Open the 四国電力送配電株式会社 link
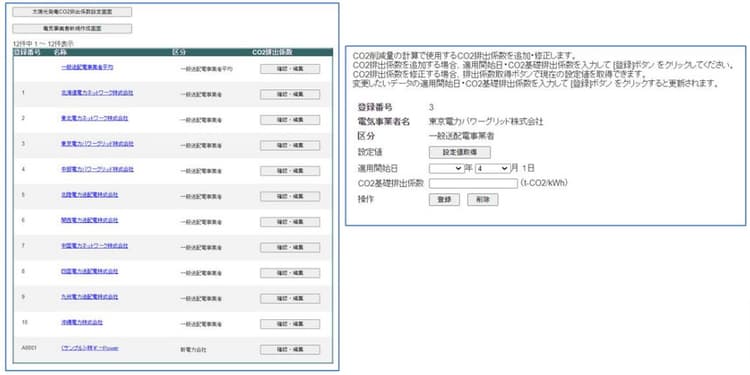750x375 pixels. [x=89, y=271]
